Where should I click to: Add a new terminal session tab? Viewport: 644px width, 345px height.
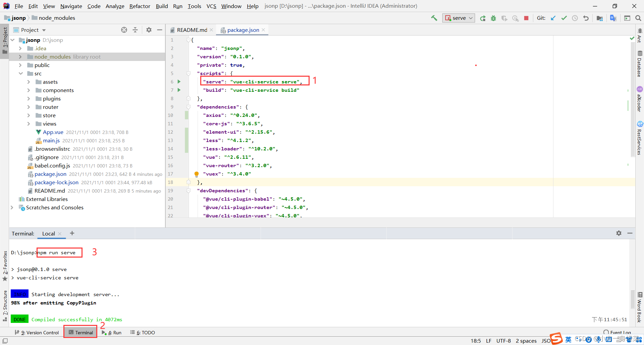click(x=72, y=233)
